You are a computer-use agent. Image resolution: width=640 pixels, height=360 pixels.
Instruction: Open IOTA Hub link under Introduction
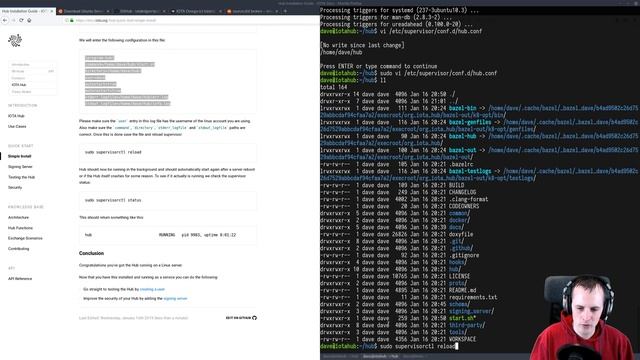(x=16, y=116)
